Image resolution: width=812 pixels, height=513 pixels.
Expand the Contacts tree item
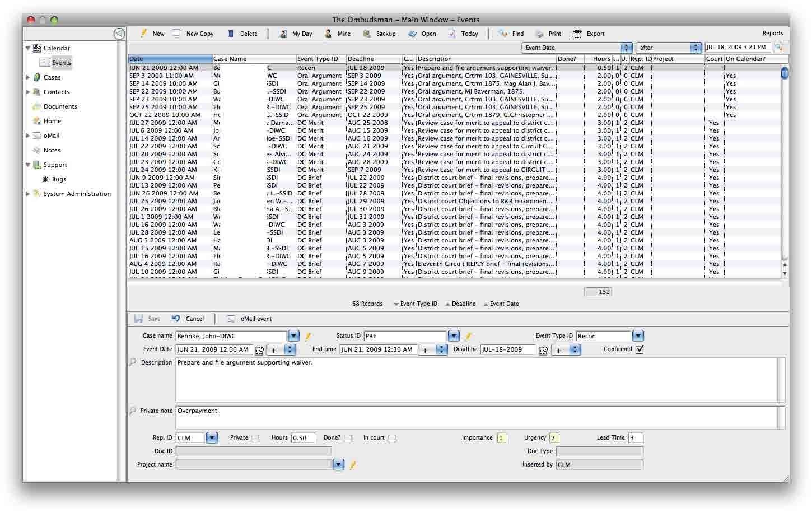coord(28,92)
